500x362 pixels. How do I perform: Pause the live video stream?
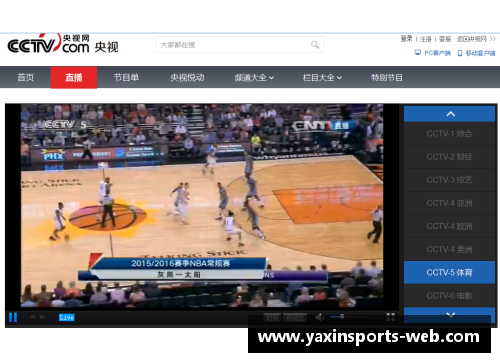(13, 317)
